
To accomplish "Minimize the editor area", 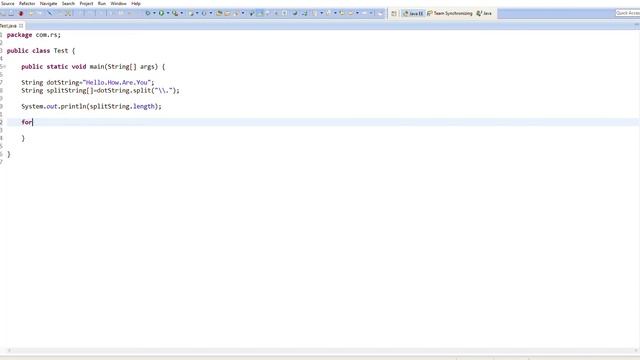I will click(x=636, y=25).
